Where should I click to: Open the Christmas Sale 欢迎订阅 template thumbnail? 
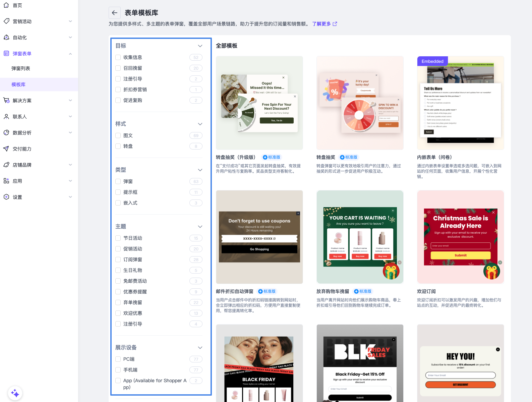(x=460, y=237)
